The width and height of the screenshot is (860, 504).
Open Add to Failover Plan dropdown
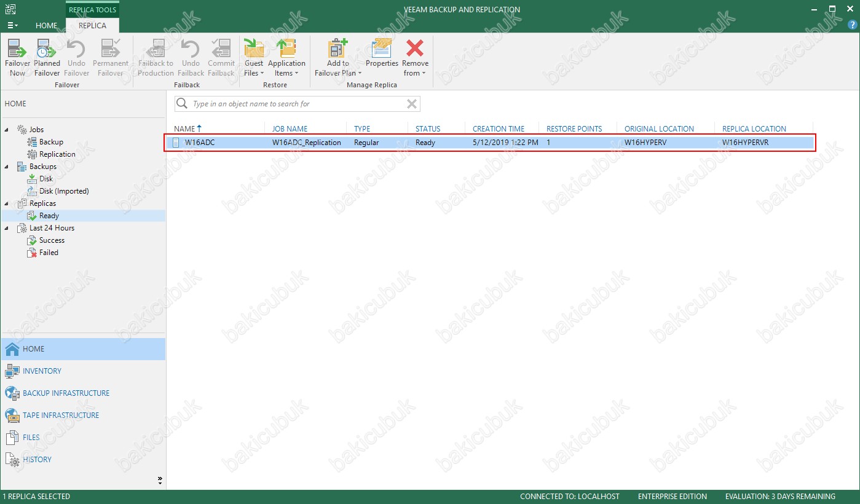[337, 58]
